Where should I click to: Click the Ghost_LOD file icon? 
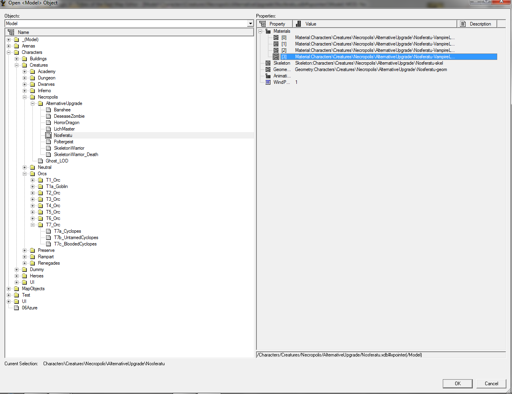(40, 161)
